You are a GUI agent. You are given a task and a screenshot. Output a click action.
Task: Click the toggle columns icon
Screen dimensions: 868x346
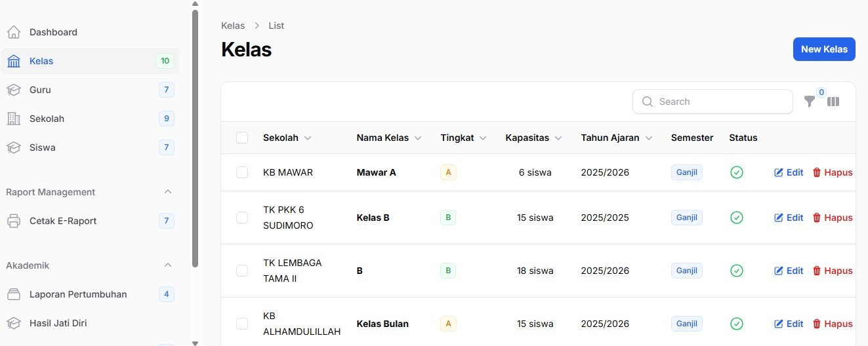833,102
